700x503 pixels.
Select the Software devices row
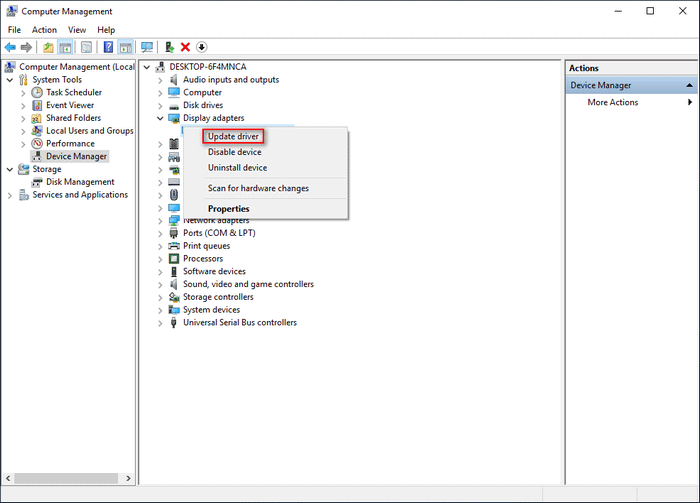pos(214,271)
